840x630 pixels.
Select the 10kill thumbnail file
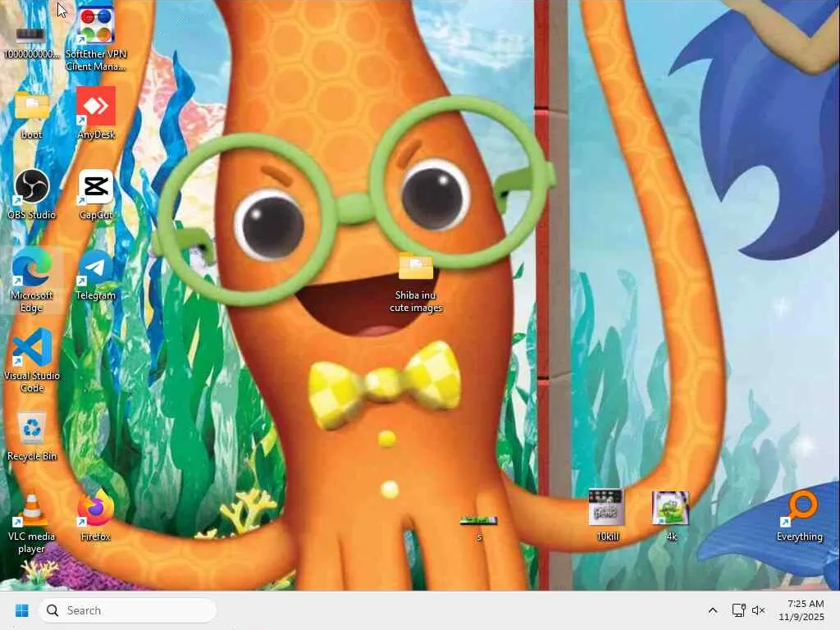(x=607, y=514)
